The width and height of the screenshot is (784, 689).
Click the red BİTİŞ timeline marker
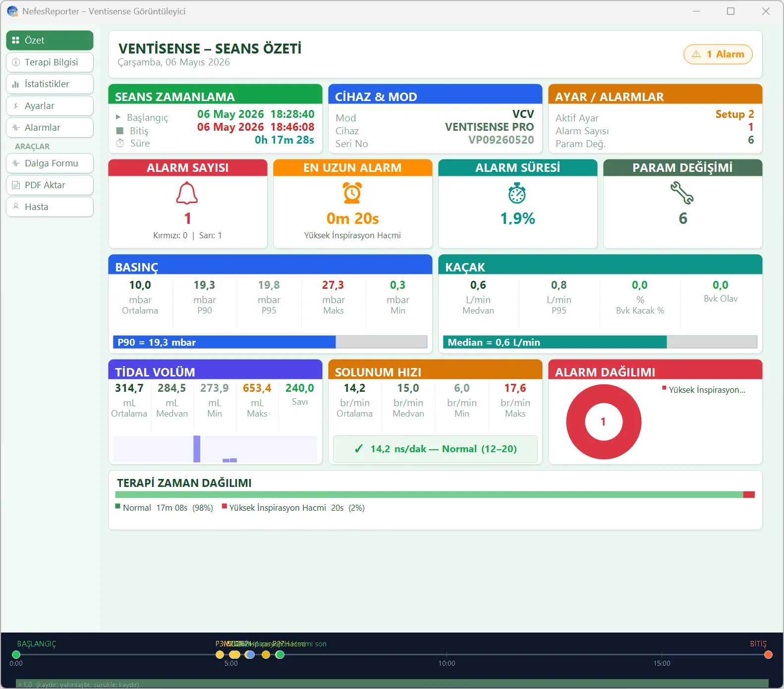coord(768,655)
